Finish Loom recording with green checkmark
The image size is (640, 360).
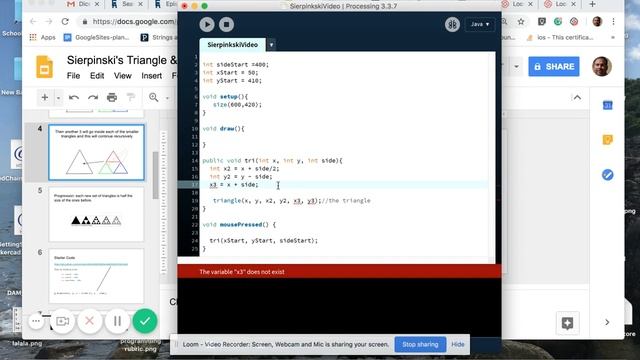click(x=145, y=321)
